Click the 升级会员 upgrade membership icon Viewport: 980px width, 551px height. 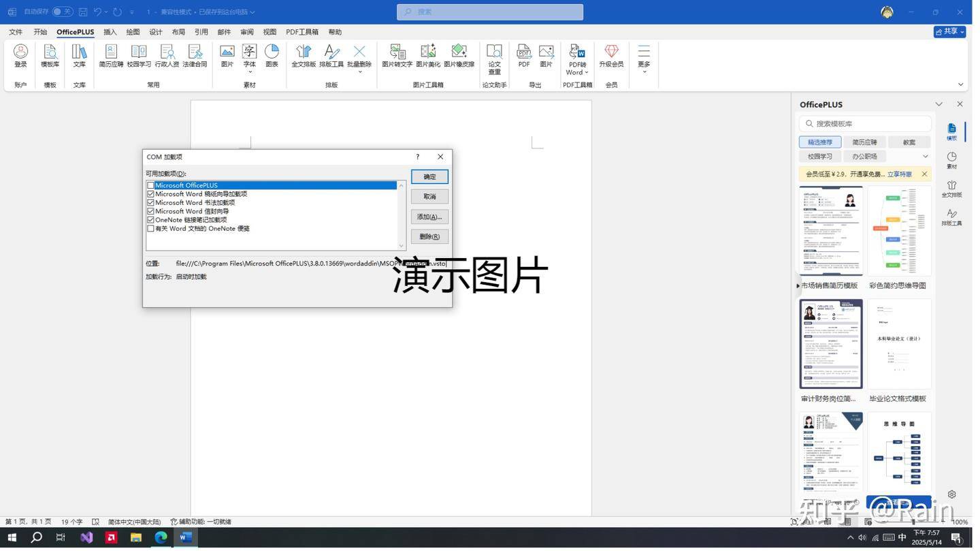click(611, 56)
